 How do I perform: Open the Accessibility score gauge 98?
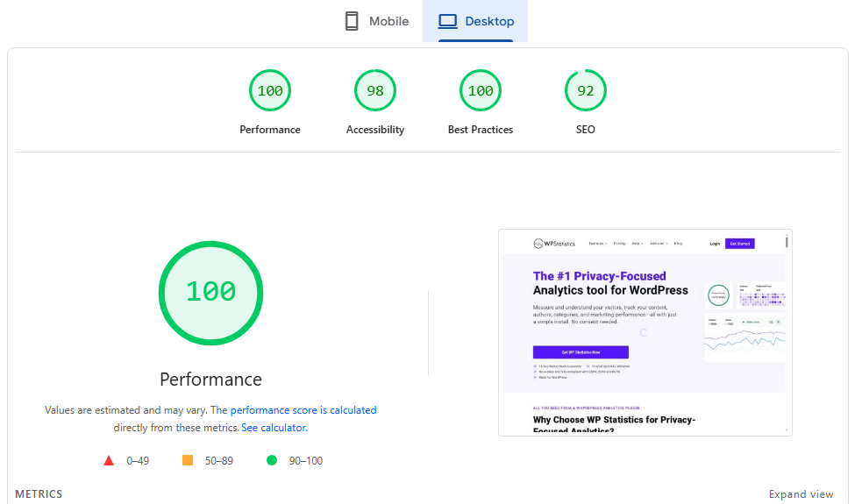[375, 90]
